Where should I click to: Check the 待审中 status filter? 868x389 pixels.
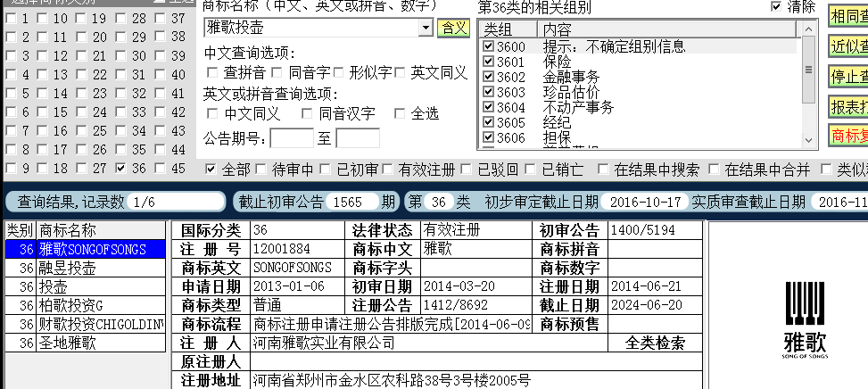(261, 170)
